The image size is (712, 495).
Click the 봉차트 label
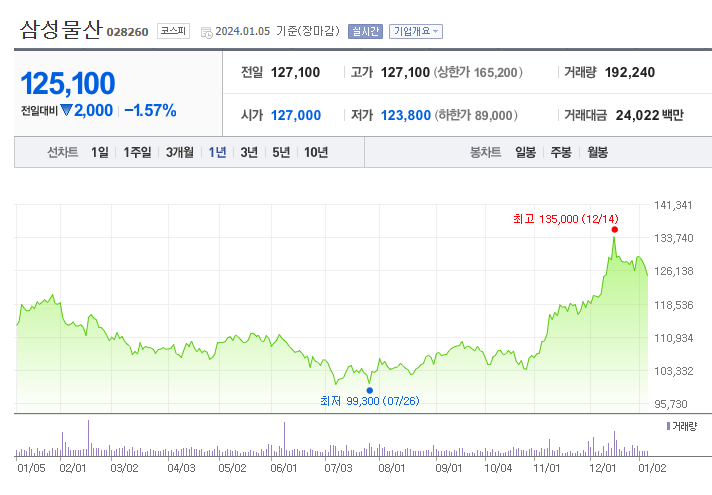point(485,152)
